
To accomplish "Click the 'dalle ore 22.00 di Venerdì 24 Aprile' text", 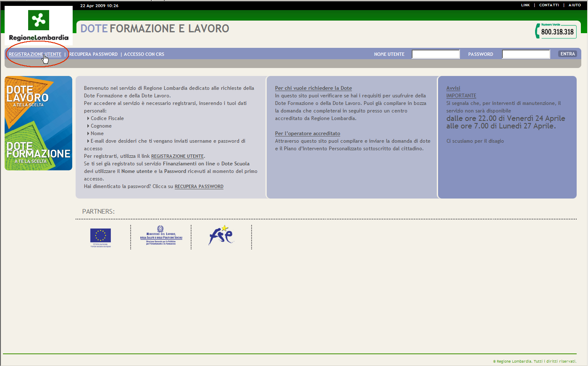I will click(506, 118).
